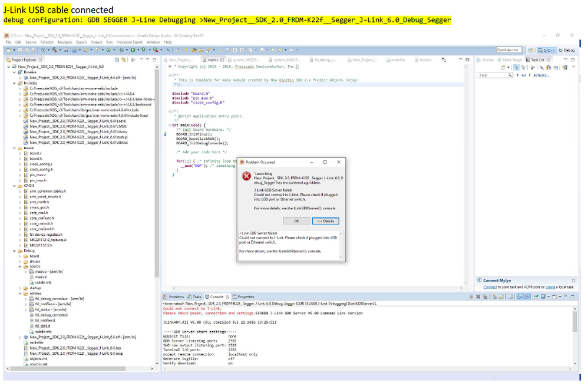Screen dimensions: 588x386
Task: Click Remove Launch icon in Console toolbar
Action: tap(478, 297)
